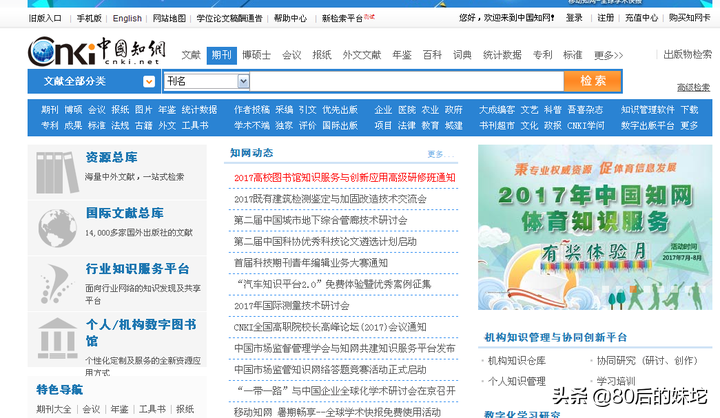Open 行业知识服务平台 heading link
The width and height of the screenshot is (720, 418).
(138, 269)
